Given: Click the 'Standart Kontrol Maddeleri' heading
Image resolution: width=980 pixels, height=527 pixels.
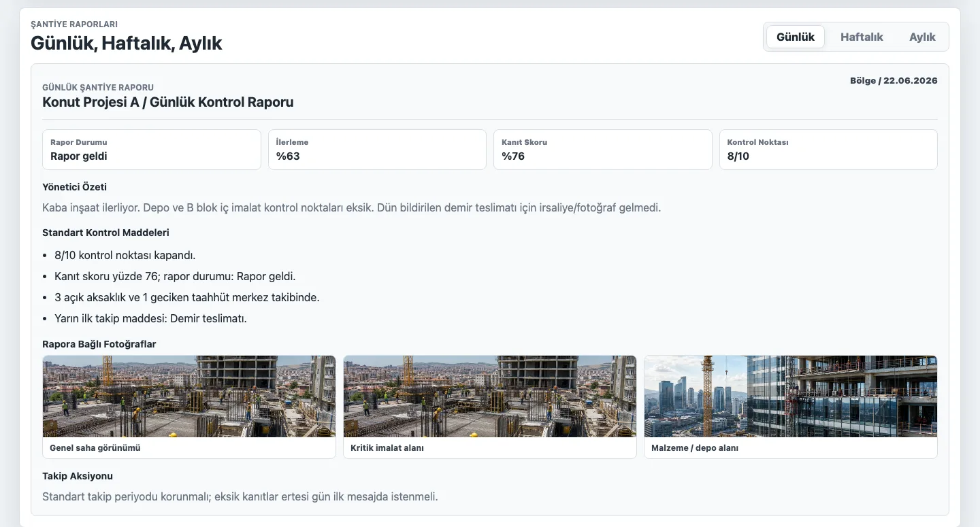Looking at the screenshot, I should pos(105,233).
